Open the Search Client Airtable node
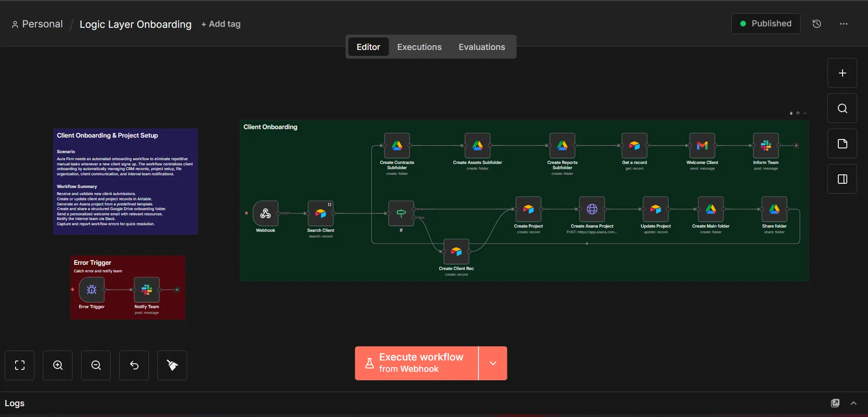 pyautogui.click(x=320, y=213)
